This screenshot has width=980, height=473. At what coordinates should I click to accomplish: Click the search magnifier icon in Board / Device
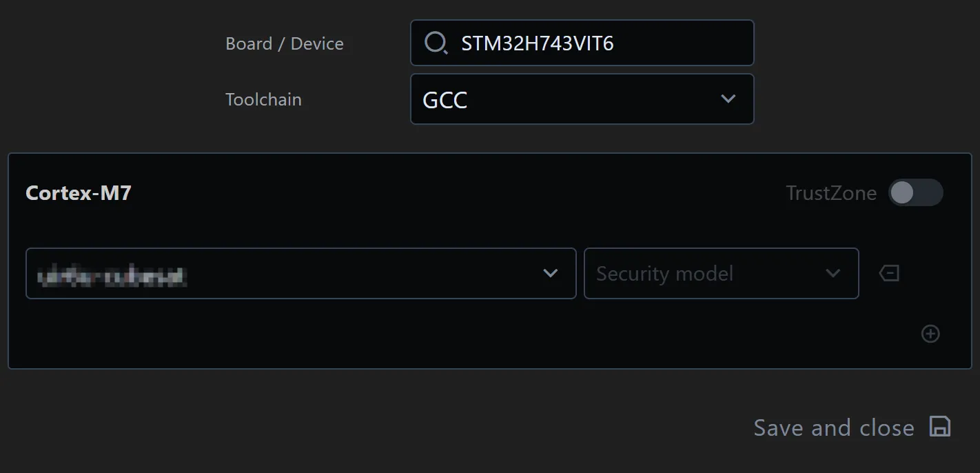coord(436,43)
